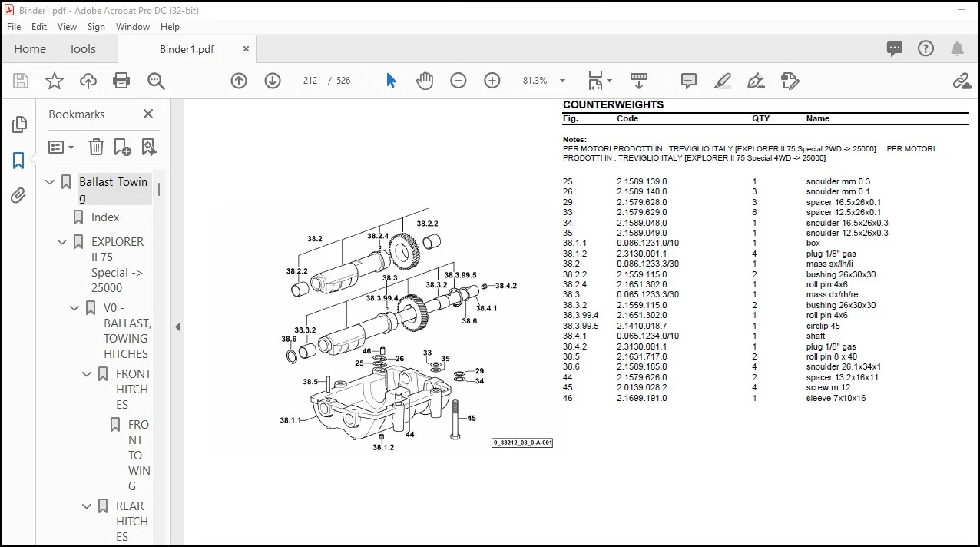Click the COUNTERWEIGHTS heading
Image resolution: width=980 pixels, height=547 pixels.
tap(613, 104)
